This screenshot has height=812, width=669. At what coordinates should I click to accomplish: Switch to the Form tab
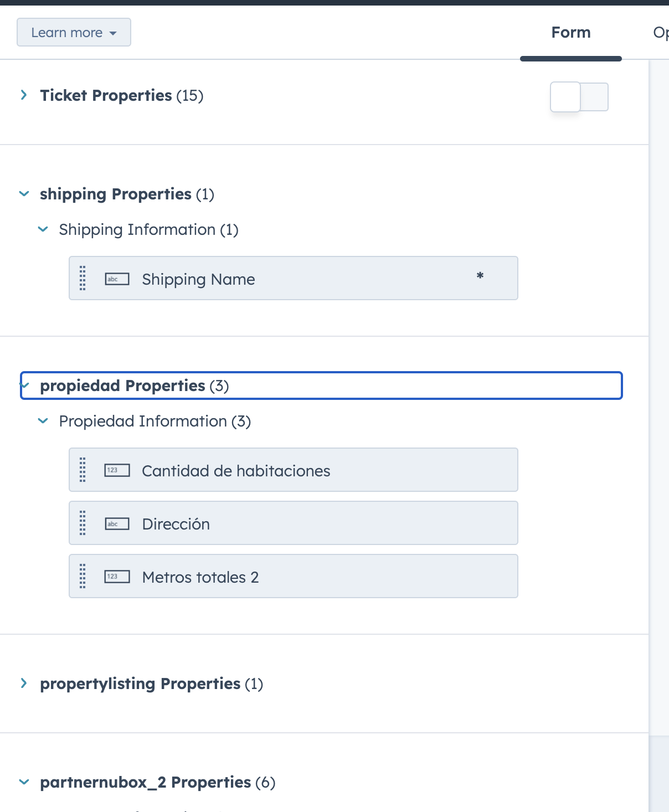tap(570, 32)
